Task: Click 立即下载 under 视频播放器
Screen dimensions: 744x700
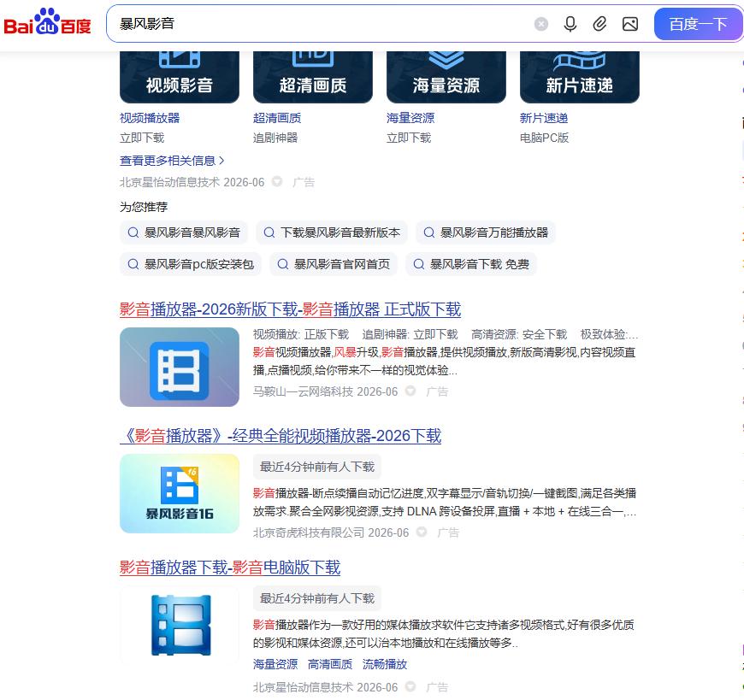Action: coord(142,138)
